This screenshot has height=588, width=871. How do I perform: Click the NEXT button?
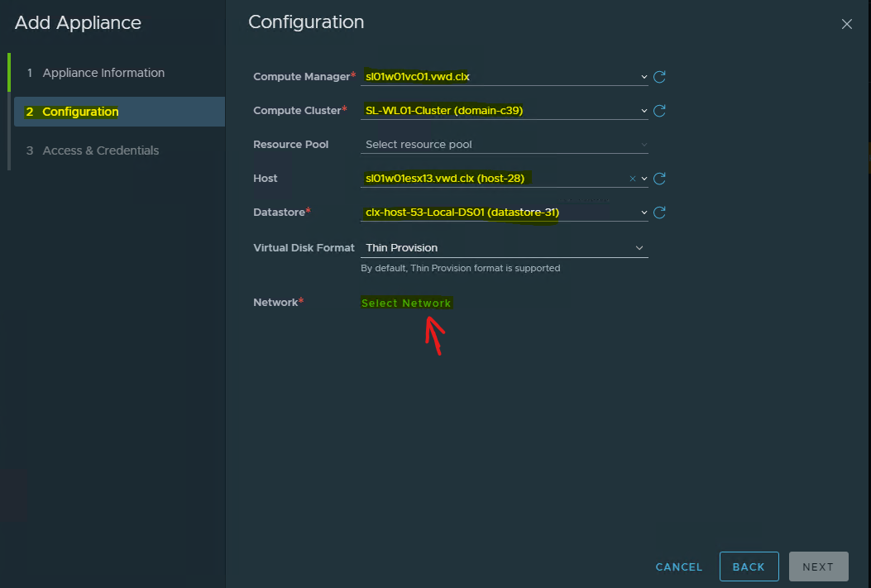[818, 566]
